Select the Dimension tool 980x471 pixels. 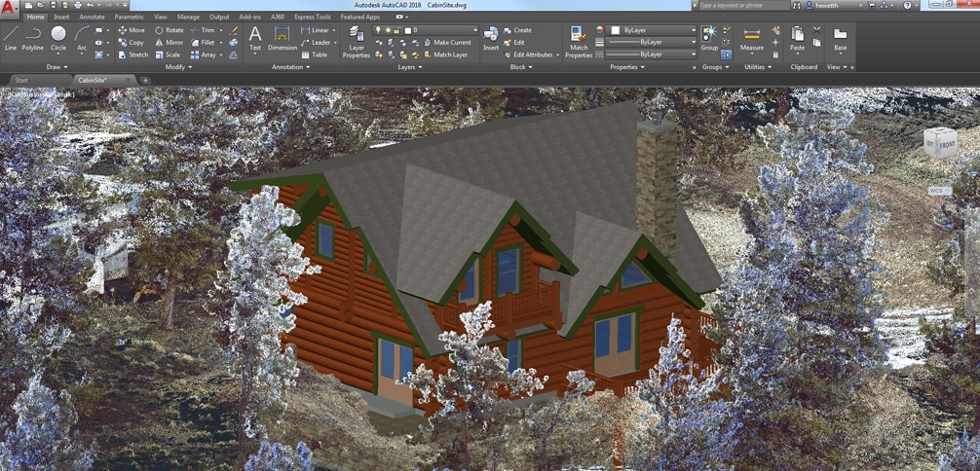[x=283, y=38]
